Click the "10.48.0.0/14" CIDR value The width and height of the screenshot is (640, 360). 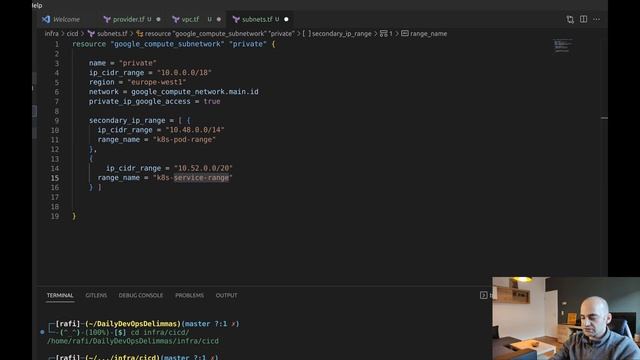click(x=195, y=130)
